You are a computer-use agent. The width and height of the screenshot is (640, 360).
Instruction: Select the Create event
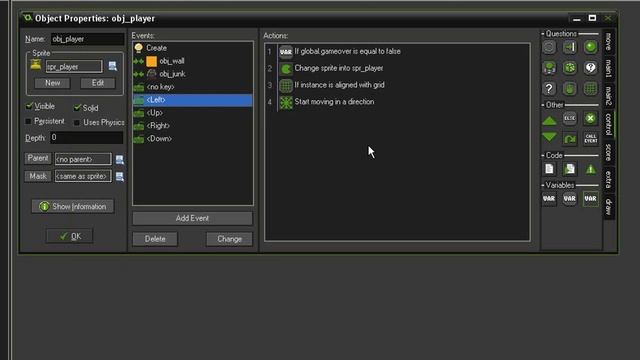[192, 48]
